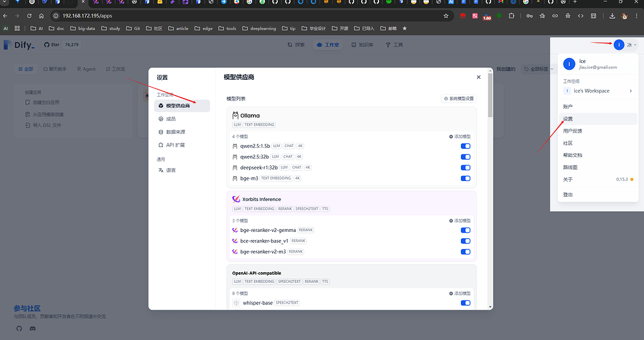Close the settings dialog
This screenshot has width=644, height=340.
(x=479, y=77)
